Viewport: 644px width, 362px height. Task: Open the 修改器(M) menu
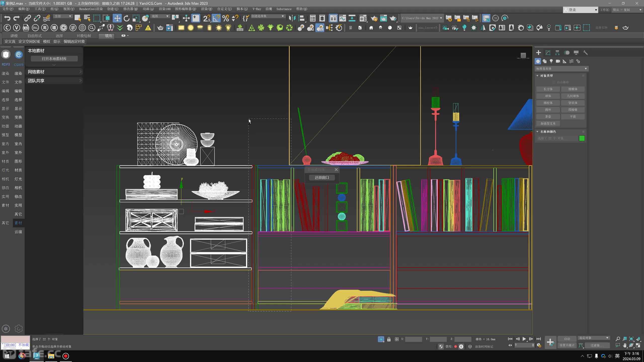click(x=130, y=9)
